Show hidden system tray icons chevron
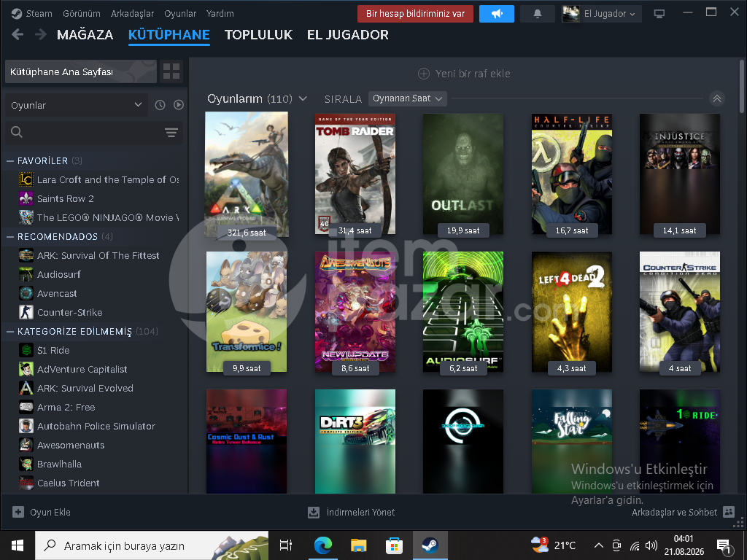747x560 pixels. coord(599,545)
